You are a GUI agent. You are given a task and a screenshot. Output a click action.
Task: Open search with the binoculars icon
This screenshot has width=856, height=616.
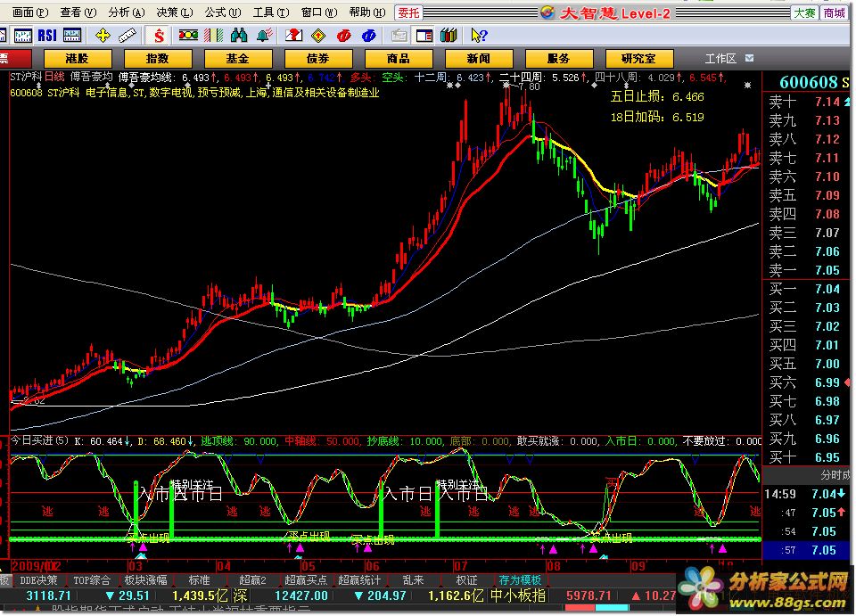point(239,36)
